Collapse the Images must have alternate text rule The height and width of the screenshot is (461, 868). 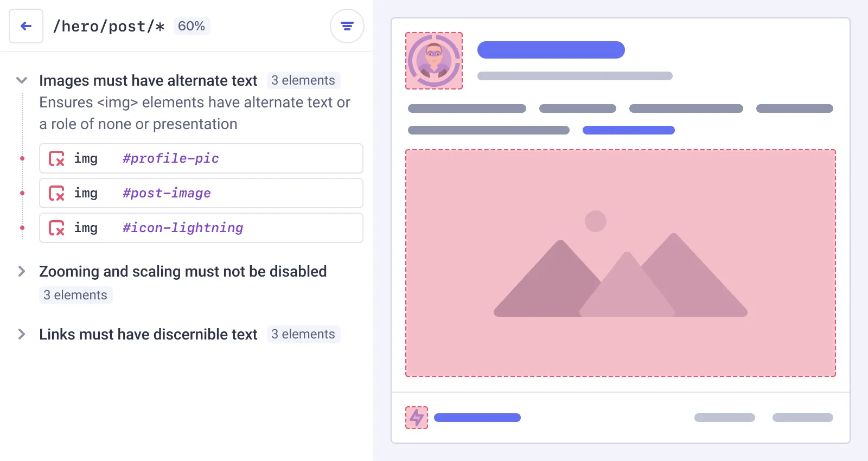[x=22, y=80]
